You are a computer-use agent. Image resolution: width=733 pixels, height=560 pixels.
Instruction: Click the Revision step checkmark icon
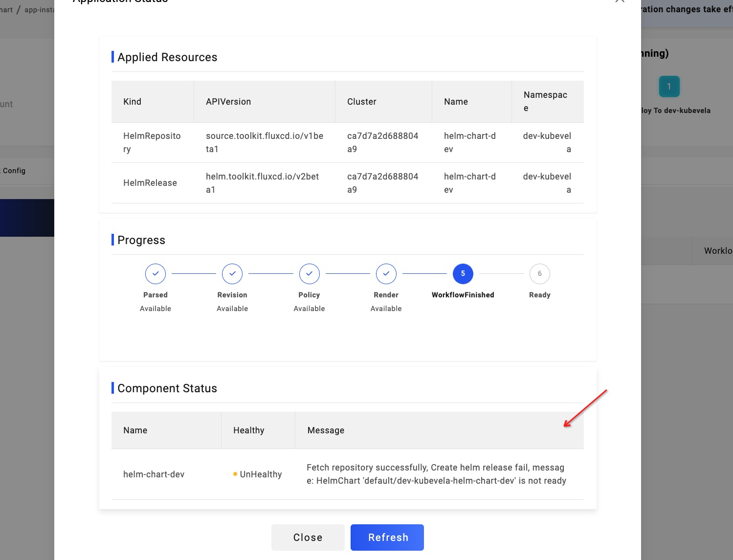click(232, 274)
